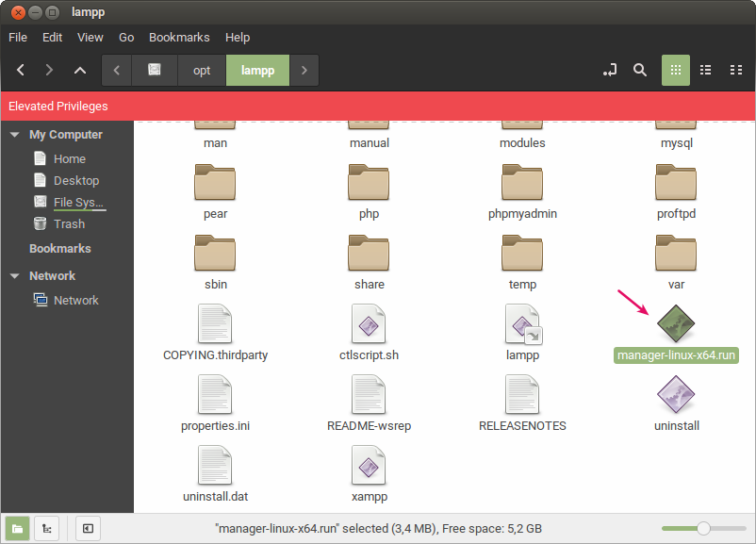Hide the side pane with the panel toggle
Viewport: 756px width, 544px height.
(x=88, y=528)
